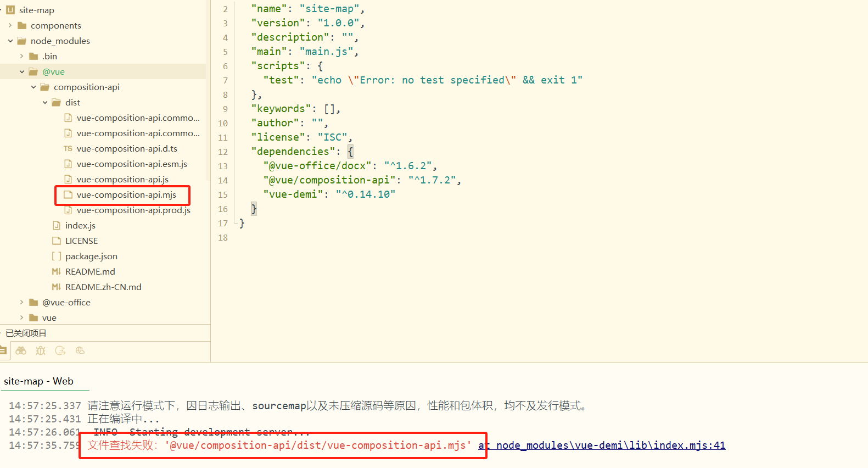Screen dimensions: 868x468
Task: Open the node_modules\vue-demi\lib\index.mjs:41 link
Action: [x=602, y=445]
